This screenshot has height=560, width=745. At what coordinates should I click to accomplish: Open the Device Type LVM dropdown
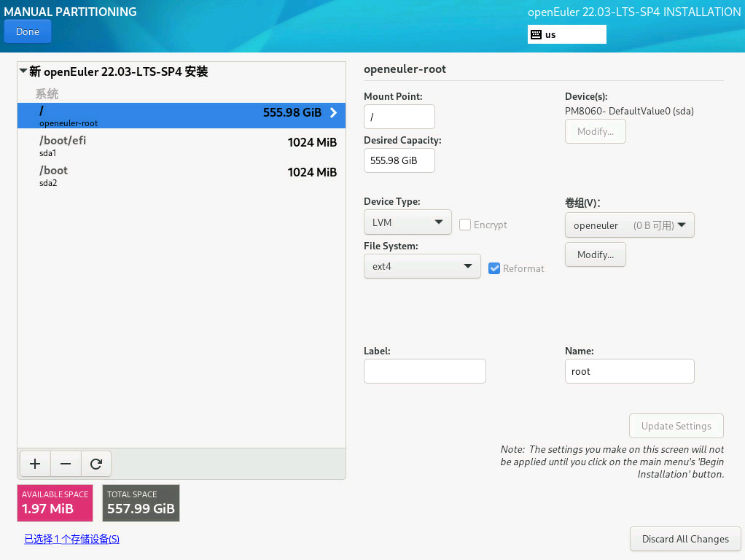tap(407, 222)
